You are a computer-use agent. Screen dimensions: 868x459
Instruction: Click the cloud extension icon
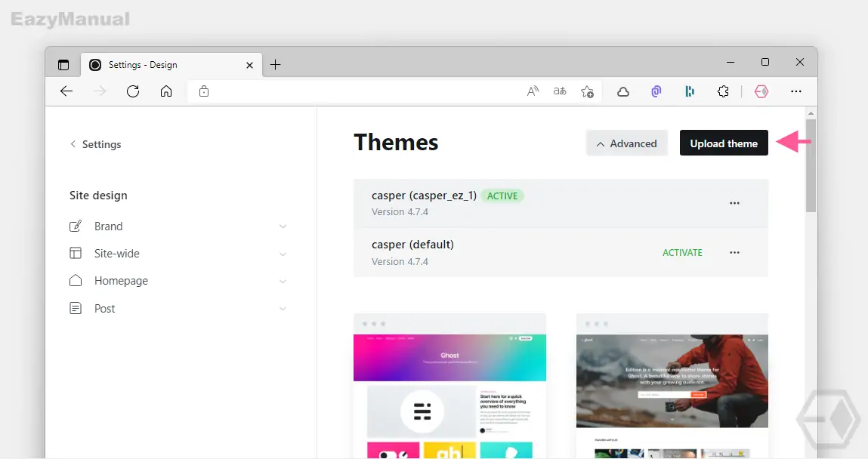coord(623,92)
